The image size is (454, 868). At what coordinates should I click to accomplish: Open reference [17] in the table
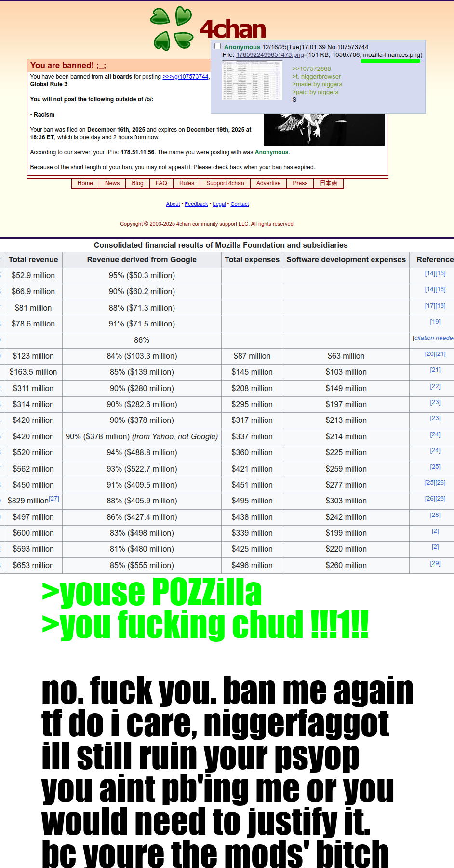[430, 306]
